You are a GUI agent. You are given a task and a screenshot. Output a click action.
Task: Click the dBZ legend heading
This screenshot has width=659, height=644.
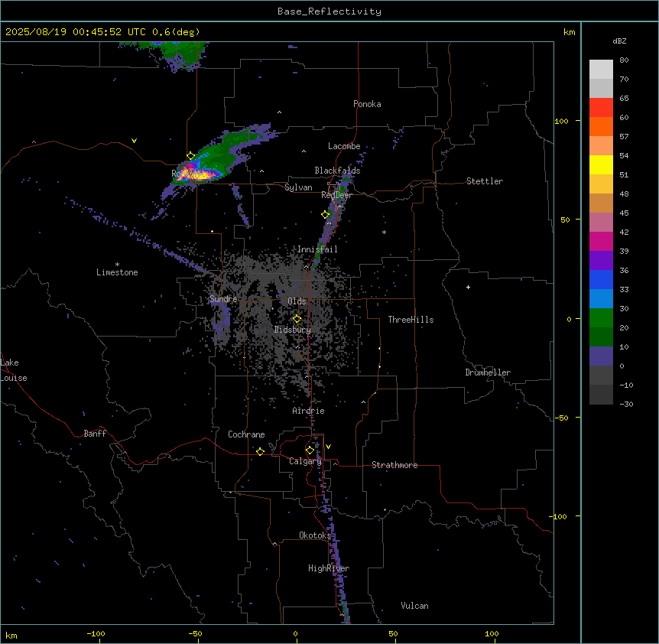(619, 41)
